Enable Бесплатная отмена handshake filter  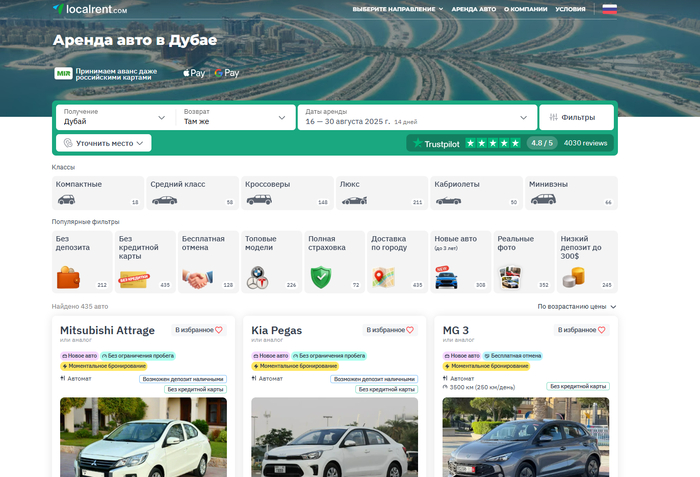(208, 262)
